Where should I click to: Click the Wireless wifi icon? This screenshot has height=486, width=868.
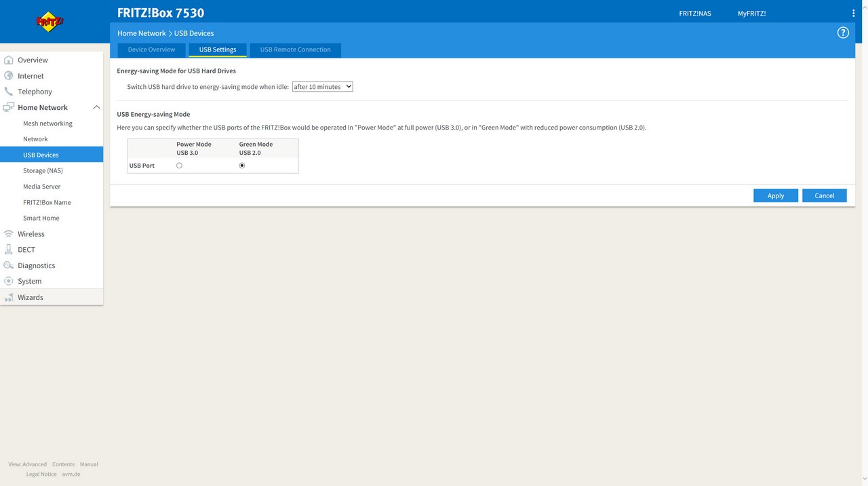(9, 233)
